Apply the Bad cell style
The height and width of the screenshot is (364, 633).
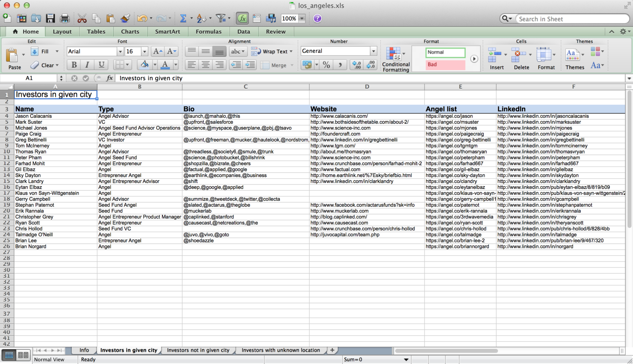pyautogui.click(x=445, y=65)
